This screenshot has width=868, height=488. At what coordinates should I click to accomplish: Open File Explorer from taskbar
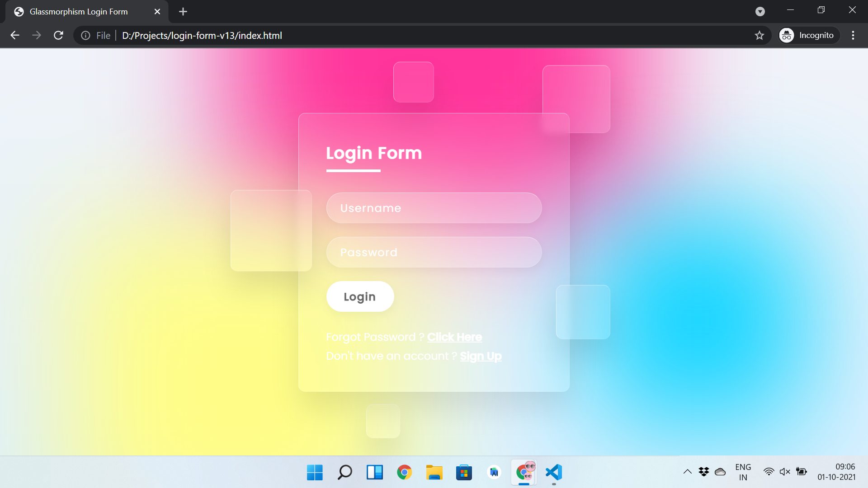434,472
